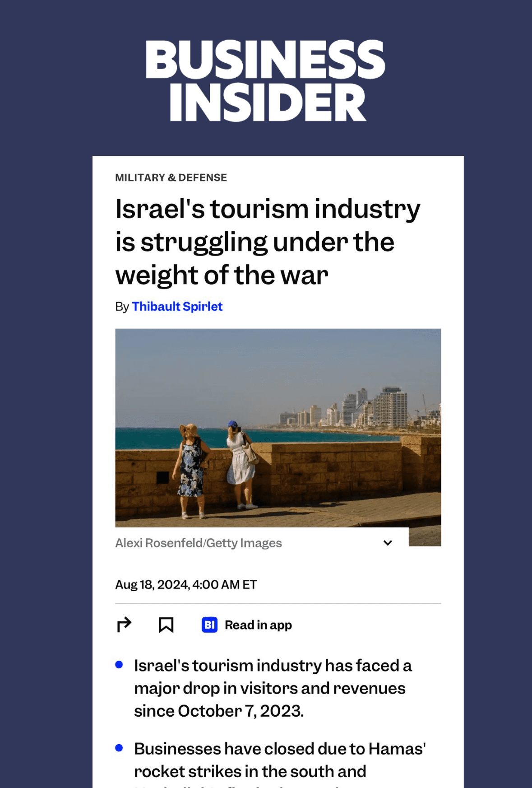Select the summary about businesses closing

(280, 763)
